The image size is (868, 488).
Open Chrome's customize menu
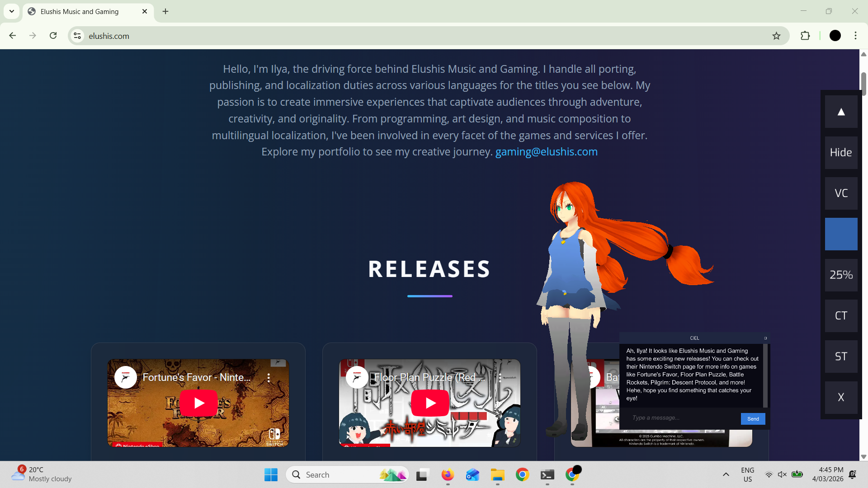pyautogui.click(x=856, y=36)
